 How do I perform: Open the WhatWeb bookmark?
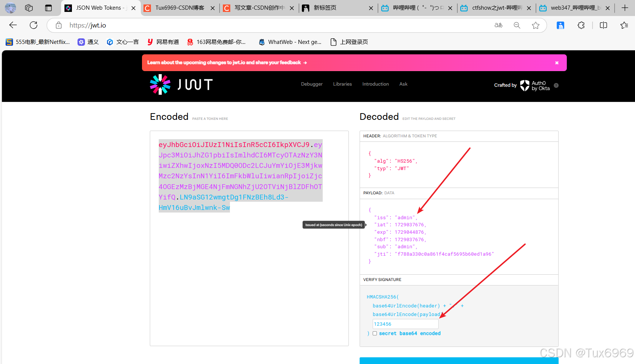pos(290,42)
